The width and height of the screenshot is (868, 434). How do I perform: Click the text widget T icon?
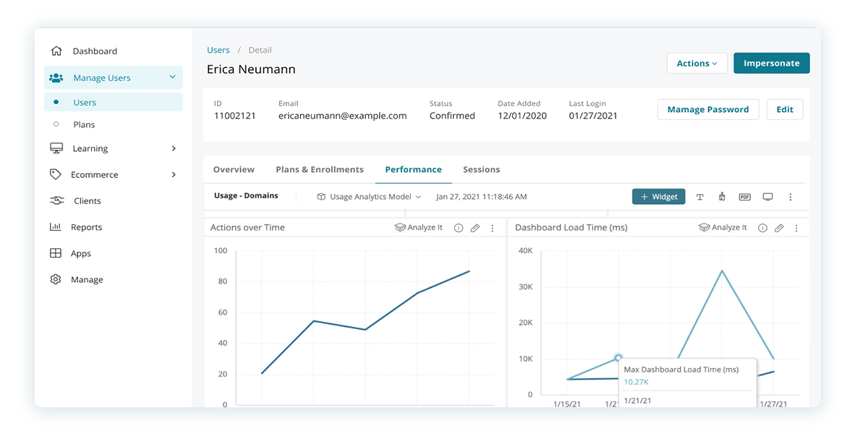700,197
